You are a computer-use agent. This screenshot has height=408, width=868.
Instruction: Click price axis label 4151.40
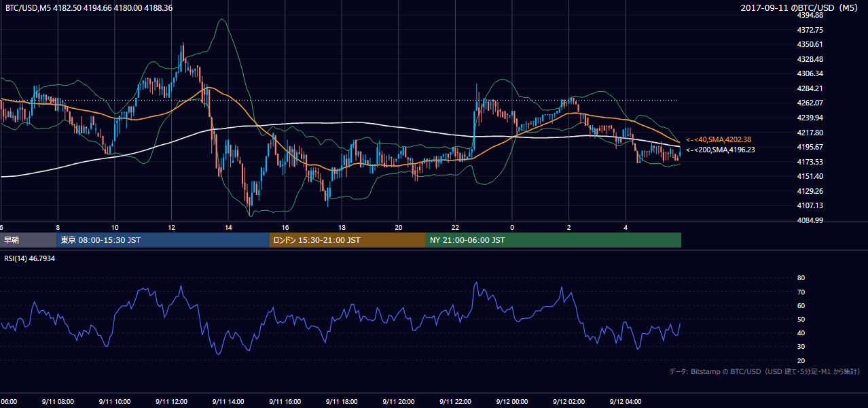click(810, 176)
